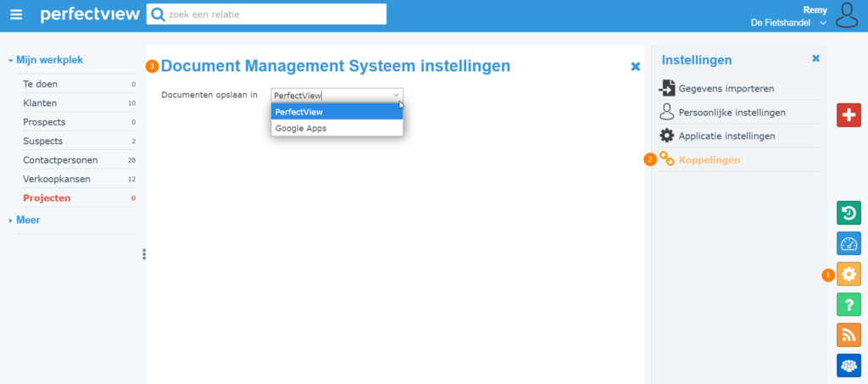The image size is (868, 384).
Task: Click the search magnifier icon
Action: tap(158, 14)
